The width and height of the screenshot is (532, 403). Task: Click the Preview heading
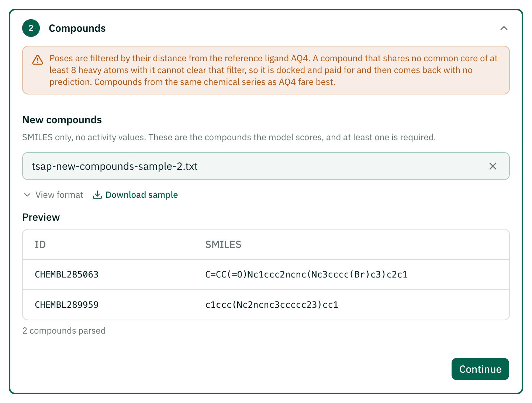click(x=41, y=217)
